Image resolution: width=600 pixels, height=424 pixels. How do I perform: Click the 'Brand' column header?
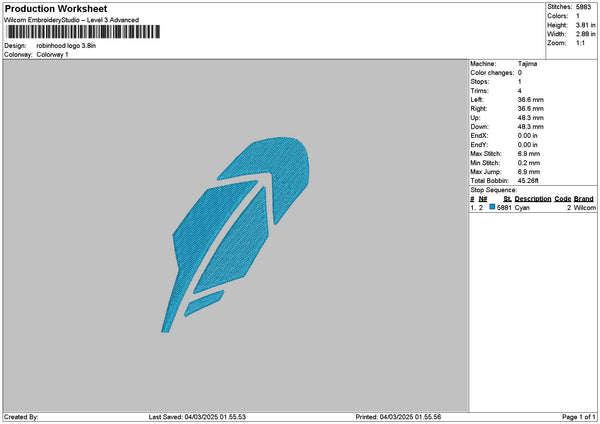(584, 199)
